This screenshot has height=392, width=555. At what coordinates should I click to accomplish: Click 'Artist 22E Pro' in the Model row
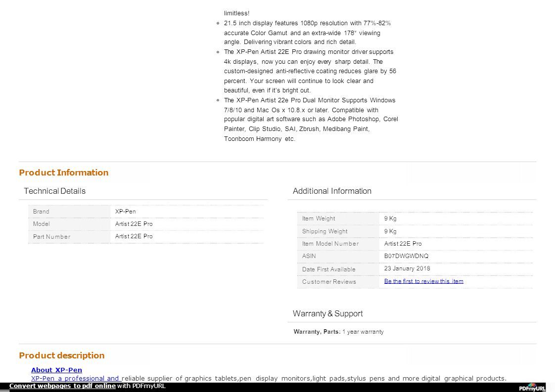tap(134, 224)
